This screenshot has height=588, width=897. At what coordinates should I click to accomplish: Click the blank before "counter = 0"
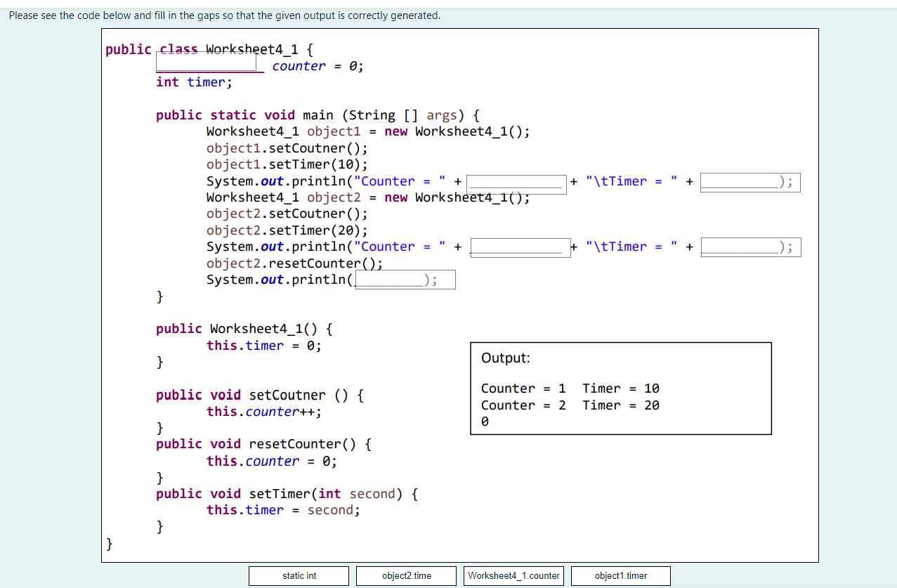pos(207,61)
